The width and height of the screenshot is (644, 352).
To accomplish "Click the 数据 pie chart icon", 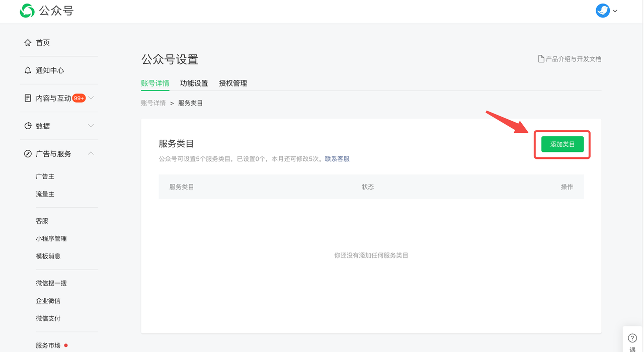I will [28, 126].
